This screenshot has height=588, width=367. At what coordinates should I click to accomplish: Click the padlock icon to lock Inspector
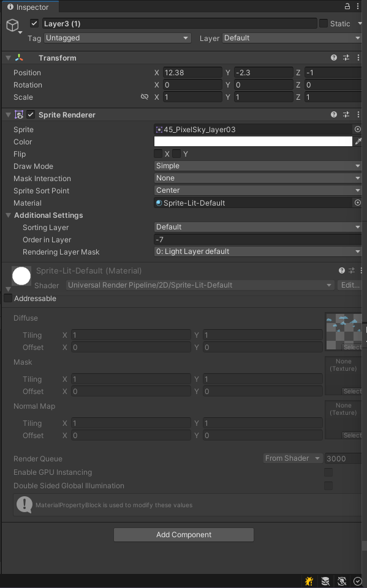pos(349,6)
